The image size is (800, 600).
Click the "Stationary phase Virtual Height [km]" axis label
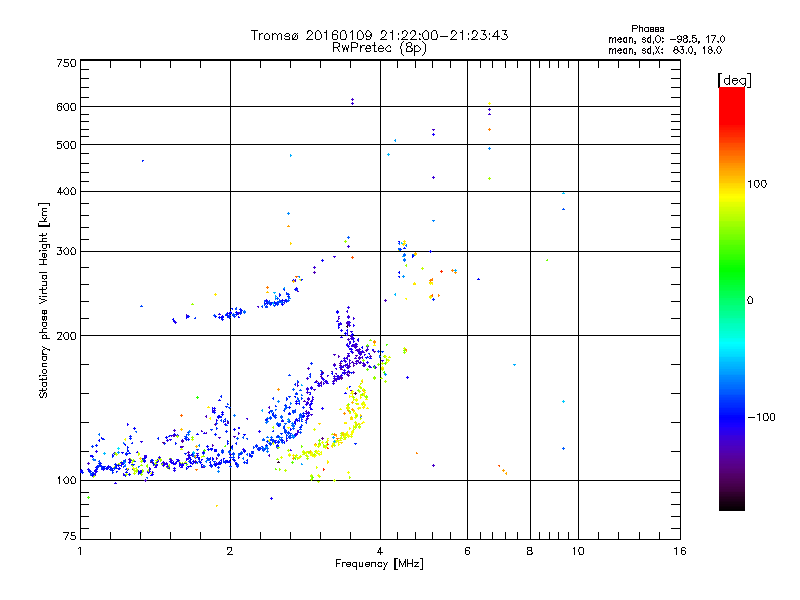point(44,301)
